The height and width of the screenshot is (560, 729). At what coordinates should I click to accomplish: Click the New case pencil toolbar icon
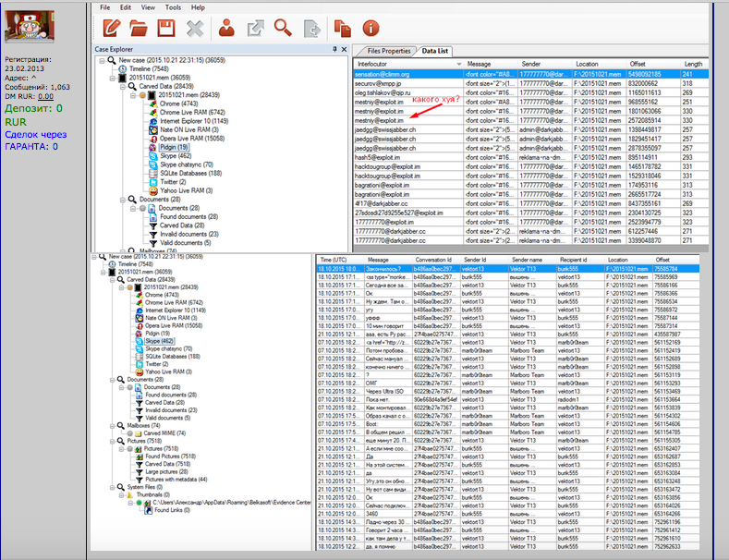pos(112,28)
